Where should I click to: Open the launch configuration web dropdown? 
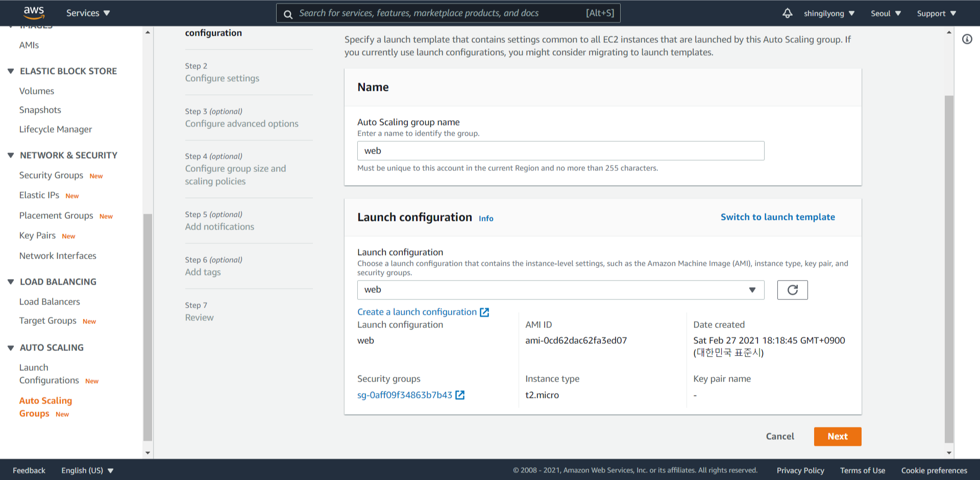click(560, 290)
